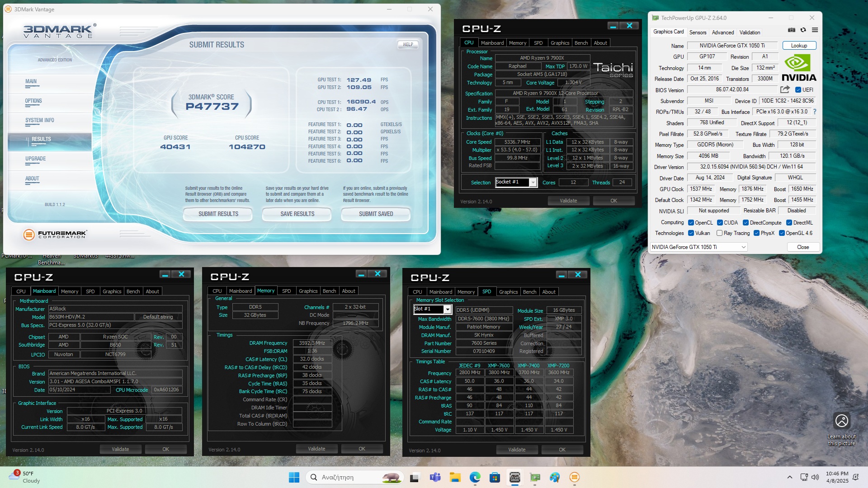Toggle the DirectCompute checkbox
The height and width of the screenshot is (488, 868).
coord(746,223)
